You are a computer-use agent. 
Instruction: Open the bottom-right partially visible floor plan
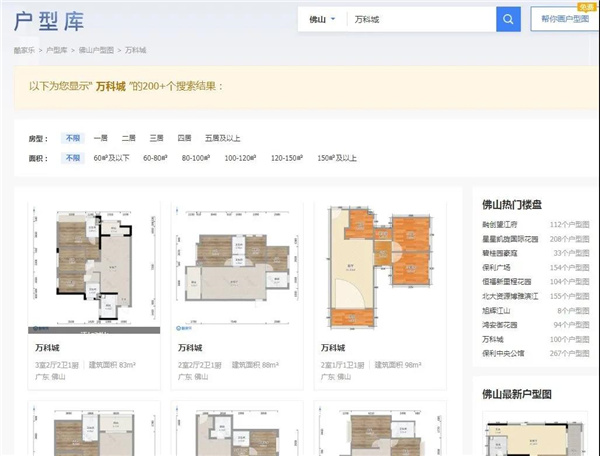380,429
